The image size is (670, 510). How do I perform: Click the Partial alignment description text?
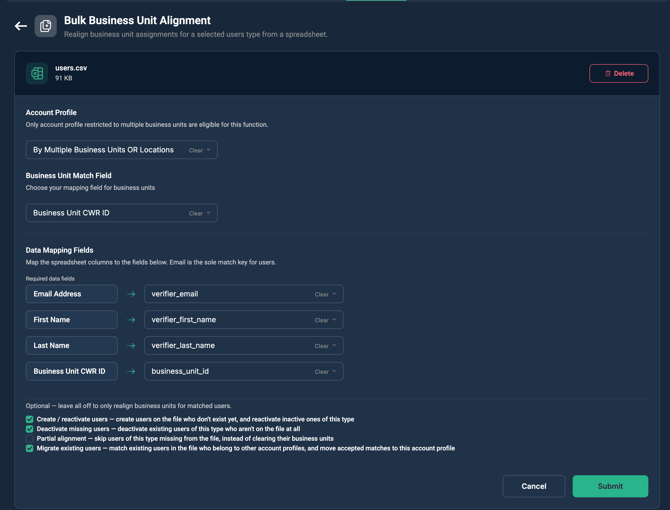pos(185,439)
